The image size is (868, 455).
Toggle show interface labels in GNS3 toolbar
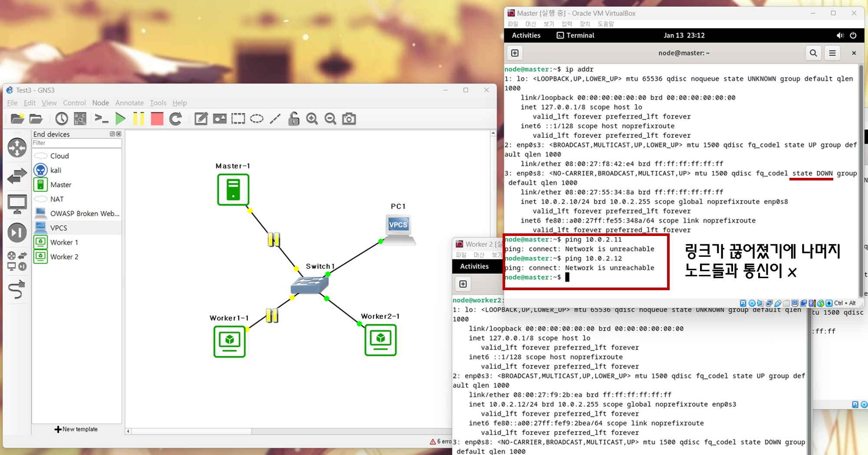click(x=80, y=118)
